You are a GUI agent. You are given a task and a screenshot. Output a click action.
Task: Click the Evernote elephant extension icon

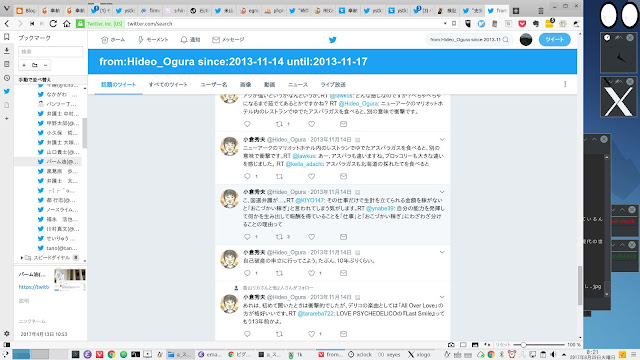click(x=536, y=24)
